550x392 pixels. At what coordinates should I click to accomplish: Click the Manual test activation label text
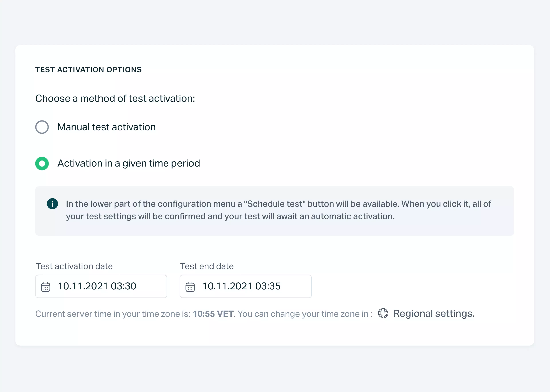coord(106,127)
